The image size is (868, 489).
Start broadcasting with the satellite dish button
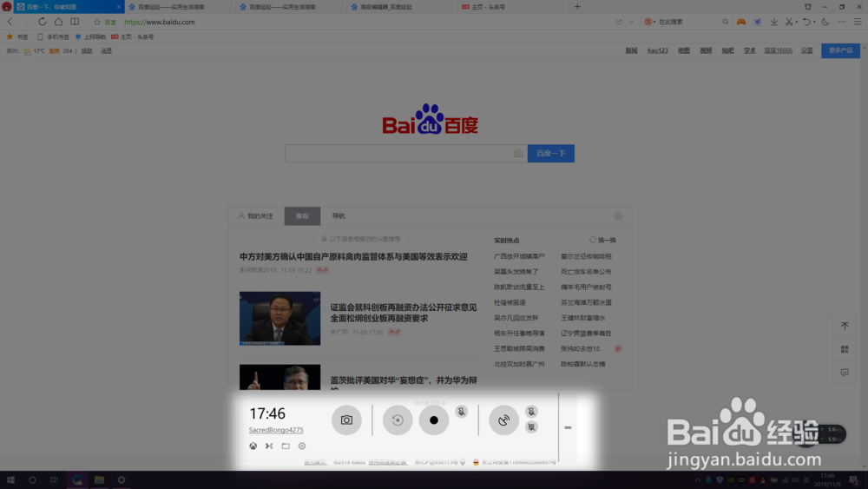[x=503, y=420]
